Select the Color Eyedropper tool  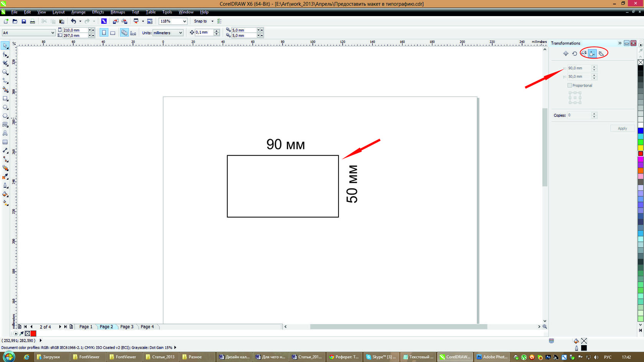[x=5, y=177]
